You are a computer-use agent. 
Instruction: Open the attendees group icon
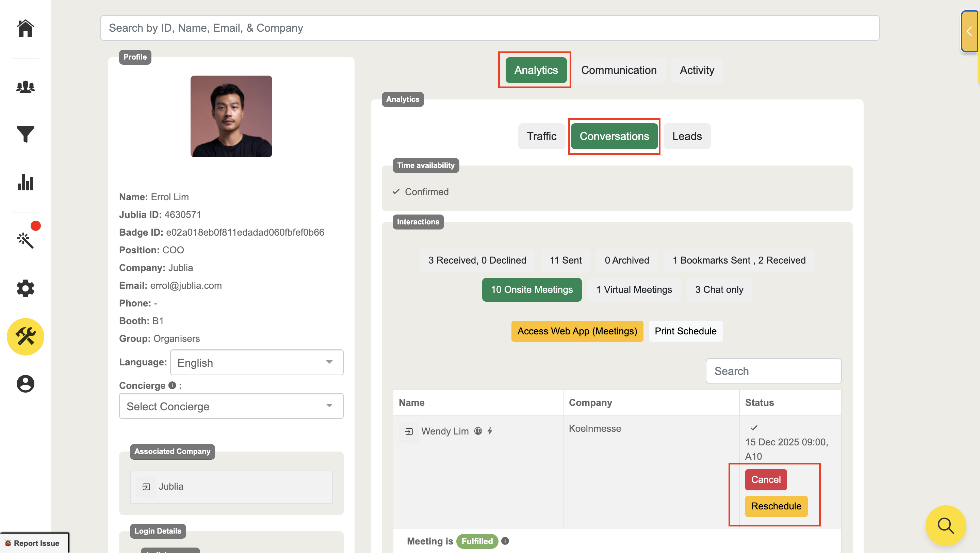(26, 87)
